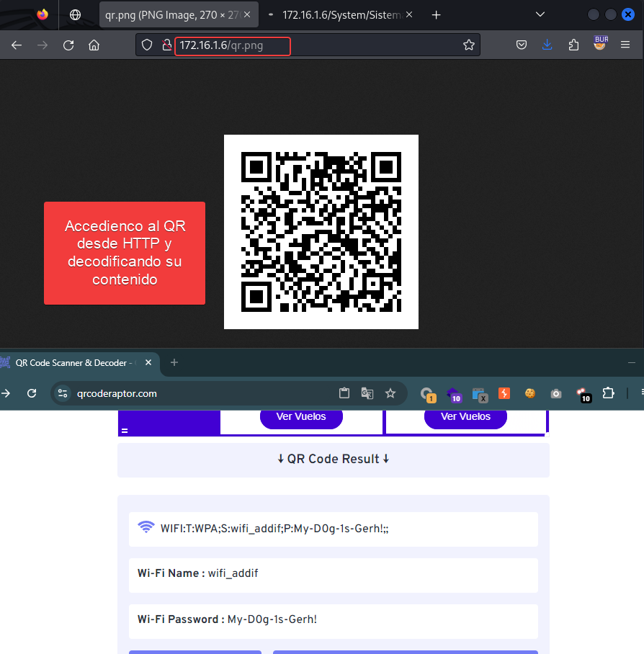View site information for qrcoderaptor.com

pyautogui.click(x=63, y=393)
